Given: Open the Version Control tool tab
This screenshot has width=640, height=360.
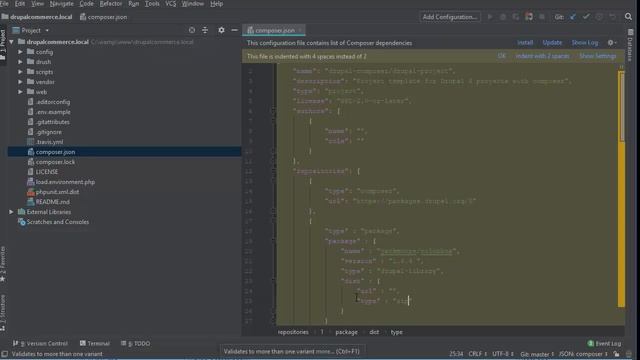Looking at the screenshot, I should coord(40,343).
